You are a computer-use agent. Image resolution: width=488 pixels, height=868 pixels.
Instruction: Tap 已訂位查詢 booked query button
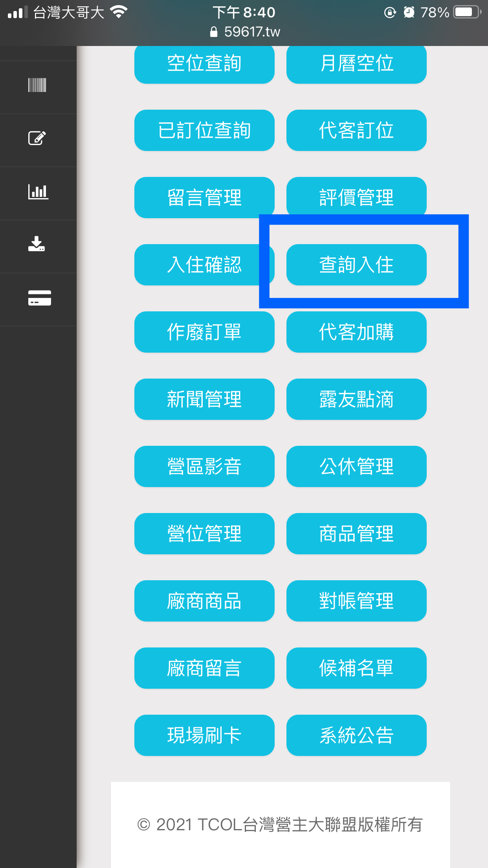click(x=204, y=130)
